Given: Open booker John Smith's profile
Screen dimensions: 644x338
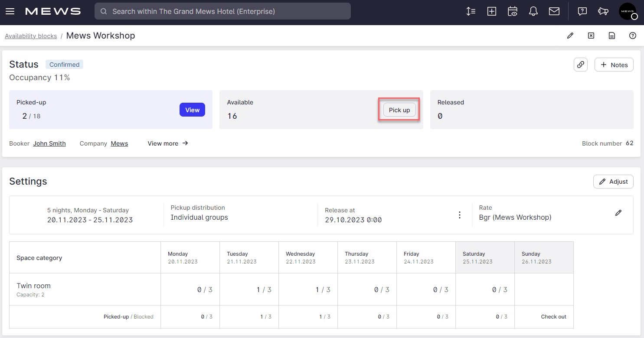Looking at the screenshot, I should (x=49, y=143).
